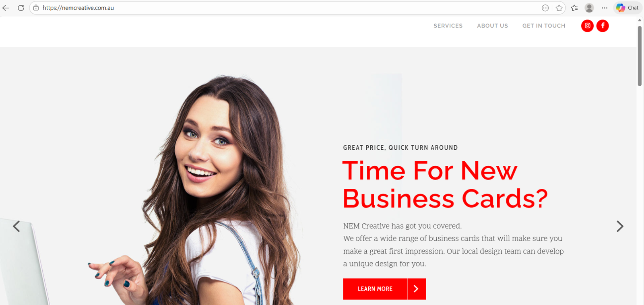Add page to favorites star icon
Screen dimensions: 644x305
click(x=559, y=8)
